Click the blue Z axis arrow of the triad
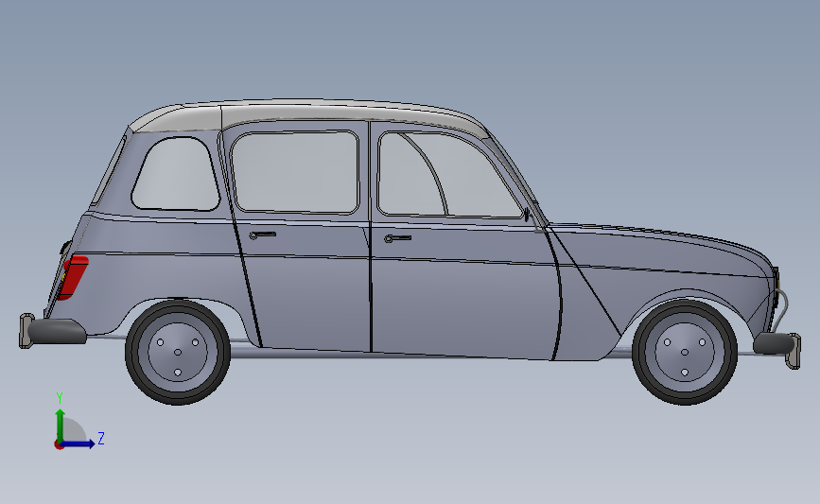Image resolution: width=820 pixels, height=504 pixels. (79, 443)
